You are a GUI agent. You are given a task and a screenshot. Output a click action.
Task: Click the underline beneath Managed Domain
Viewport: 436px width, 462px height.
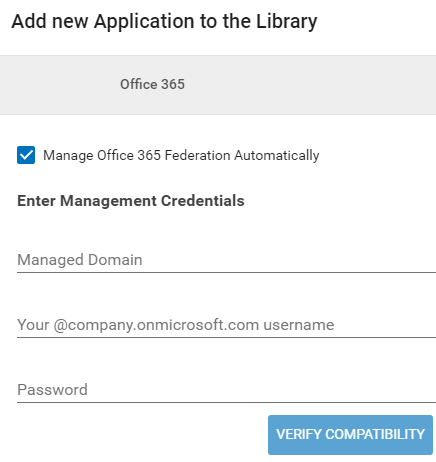point(226,272)
